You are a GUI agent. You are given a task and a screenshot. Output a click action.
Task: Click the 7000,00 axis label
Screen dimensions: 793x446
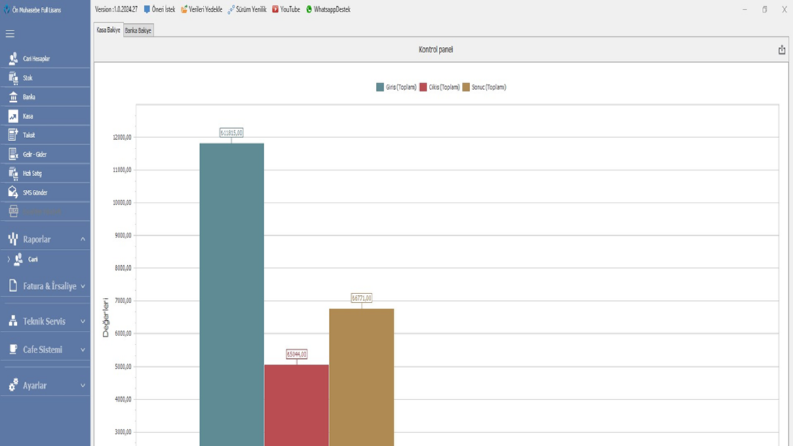point(123,300)
